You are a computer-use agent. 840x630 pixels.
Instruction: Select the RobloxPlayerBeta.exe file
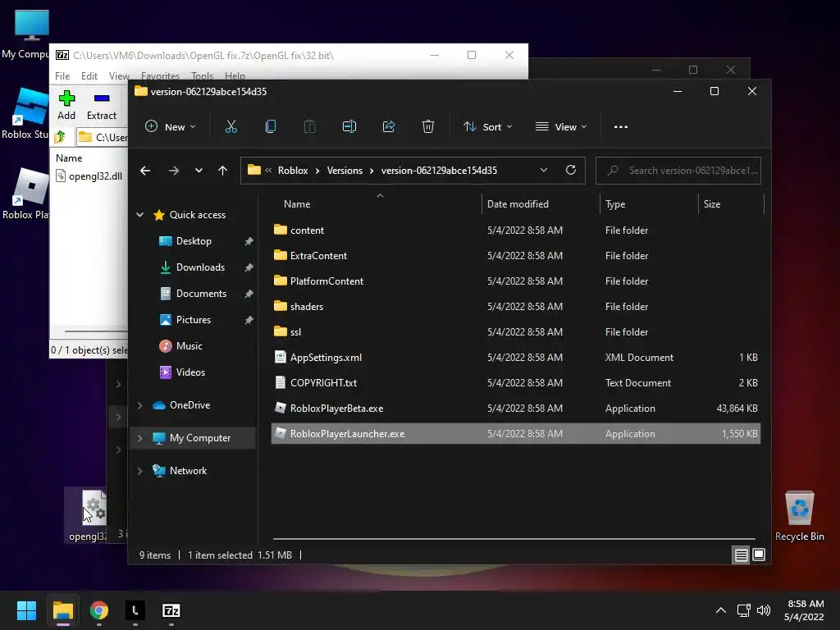click(x=516, y=409)
